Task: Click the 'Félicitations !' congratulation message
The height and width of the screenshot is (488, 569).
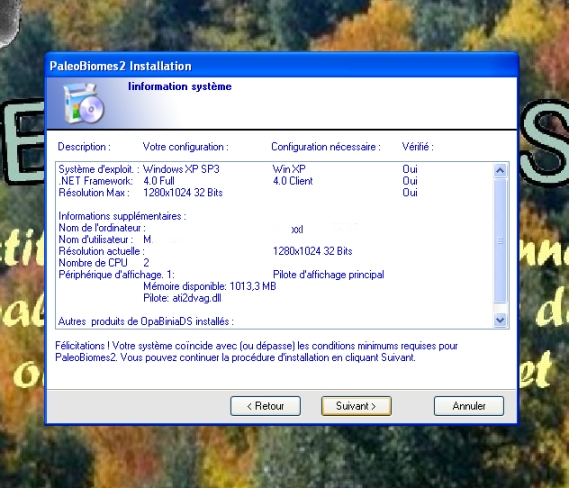Action: point(256,352)
